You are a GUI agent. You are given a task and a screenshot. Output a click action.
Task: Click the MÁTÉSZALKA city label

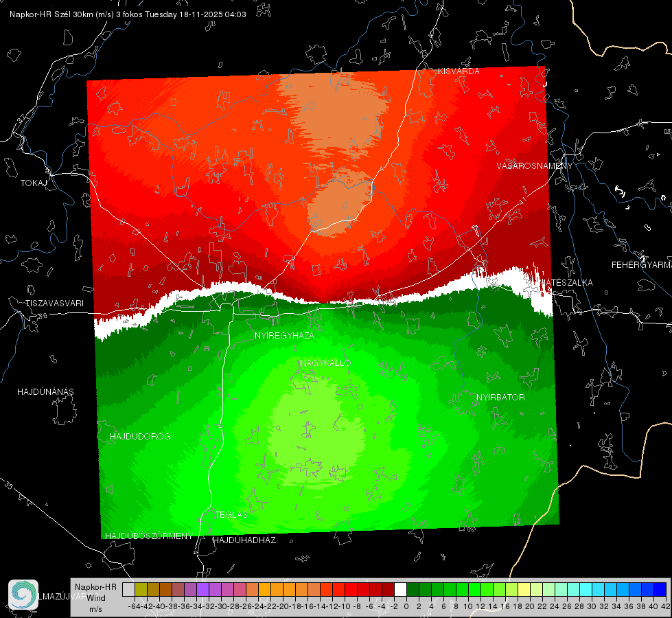pos(568,282)
